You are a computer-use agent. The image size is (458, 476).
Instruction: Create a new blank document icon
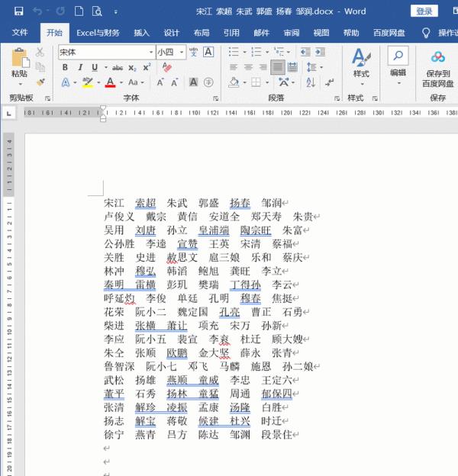click(x=79, y=11)
